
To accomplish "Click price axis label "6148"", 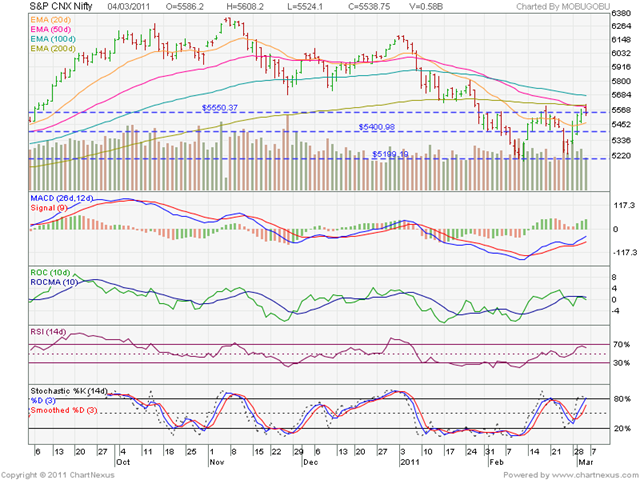I will coord(622,40).
